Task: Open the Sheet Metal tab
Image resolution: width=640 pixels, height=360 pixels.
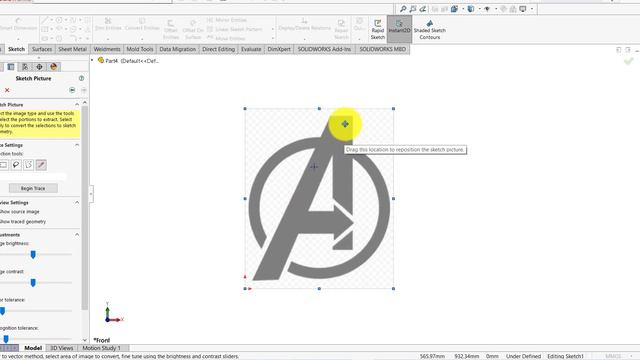Action: click(x=72, y=49)
